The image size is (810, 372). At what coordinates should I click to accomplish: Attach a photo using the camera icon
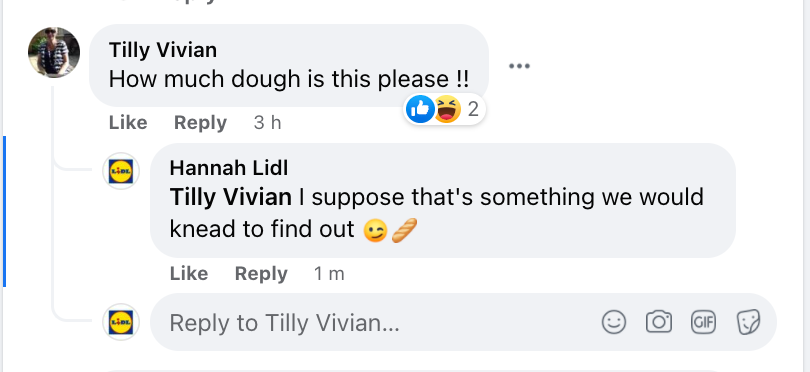659,322
